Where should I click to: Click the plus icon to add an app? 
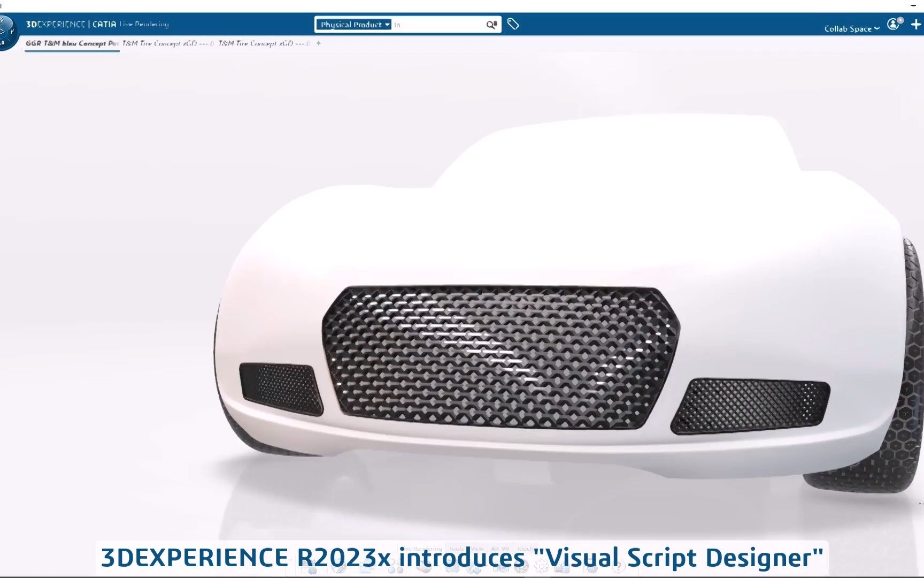coord(917,25)
